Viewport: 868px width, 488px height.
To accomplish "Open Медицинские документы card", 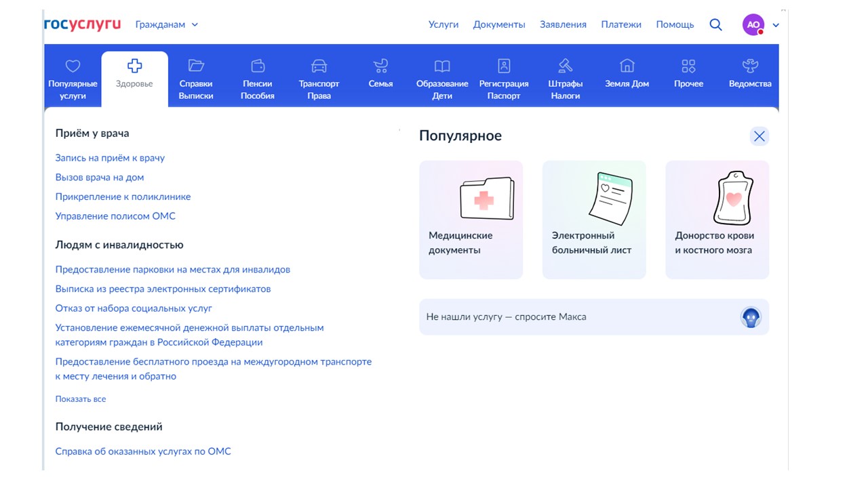I will [471, 220].
